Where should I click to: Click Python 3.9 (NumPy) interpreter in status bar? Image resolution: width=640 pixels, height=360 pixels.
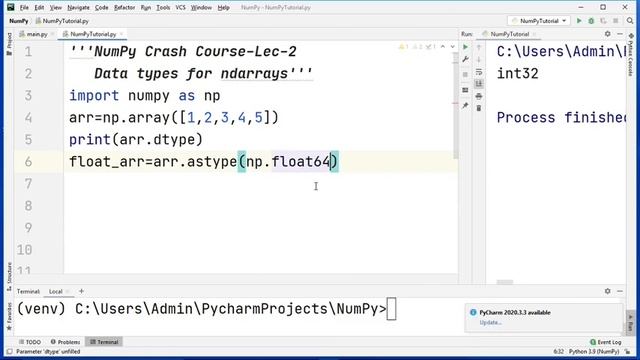point(594,351)
